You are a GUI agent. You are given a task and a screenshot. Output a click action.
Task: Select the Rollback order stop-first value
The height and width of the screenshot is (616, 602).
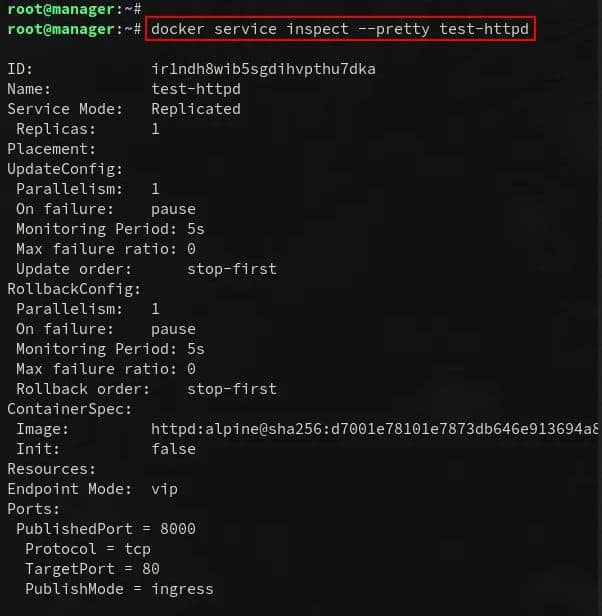coord(232,389)
